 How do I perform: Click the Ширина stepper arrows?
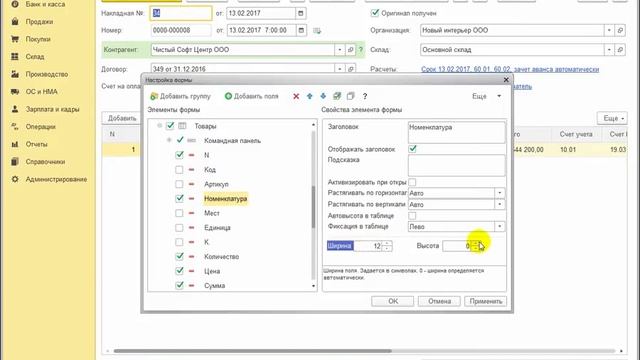coord(387,246)
